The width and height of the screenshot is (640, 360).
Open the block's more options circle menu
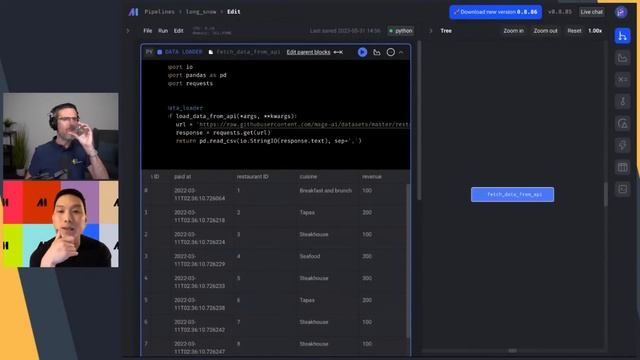tap(391, 52)
